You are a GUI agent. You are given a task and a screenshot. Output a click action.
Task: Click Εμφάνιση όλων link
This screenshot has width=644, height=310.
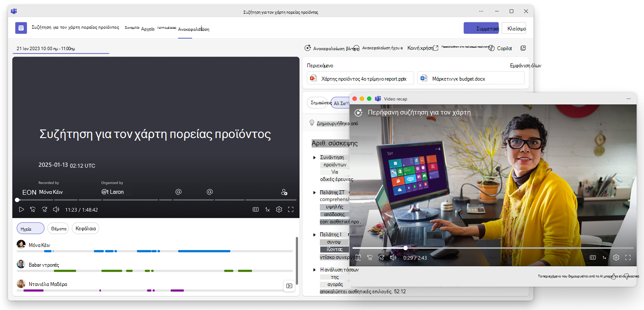click(x=525, y=66)
